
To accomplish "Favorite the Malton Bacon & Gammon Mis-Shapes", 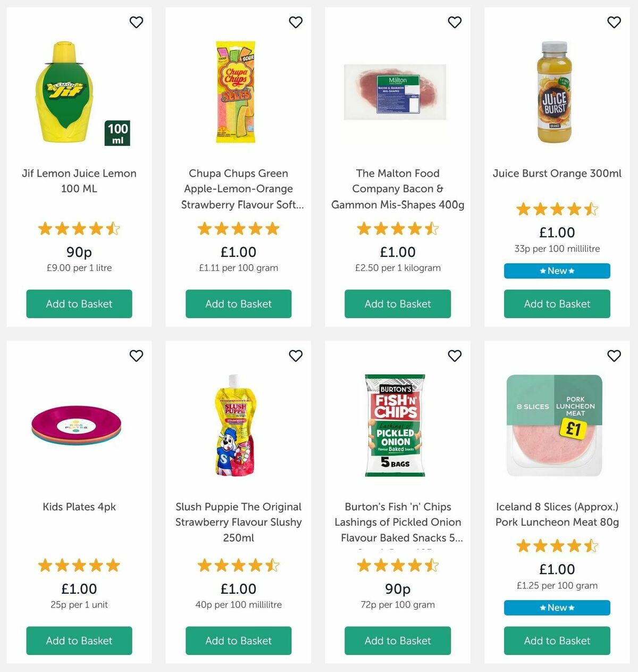I will coord(455,22).
